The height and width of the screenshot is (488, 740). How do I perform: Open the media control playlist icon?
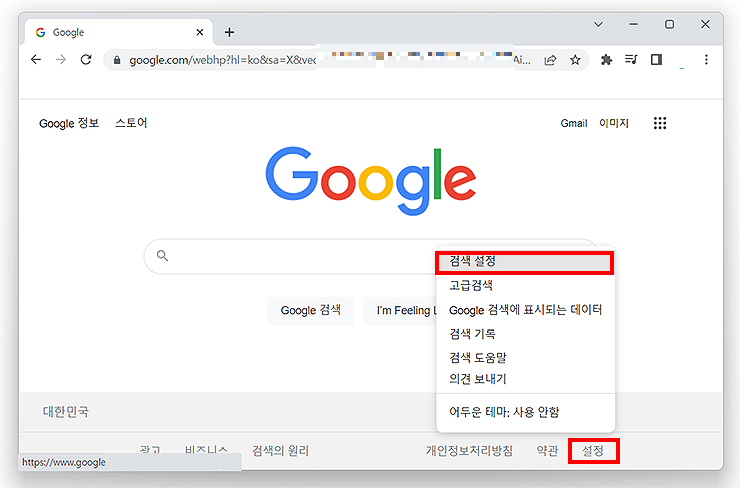(x=631, y=59)
